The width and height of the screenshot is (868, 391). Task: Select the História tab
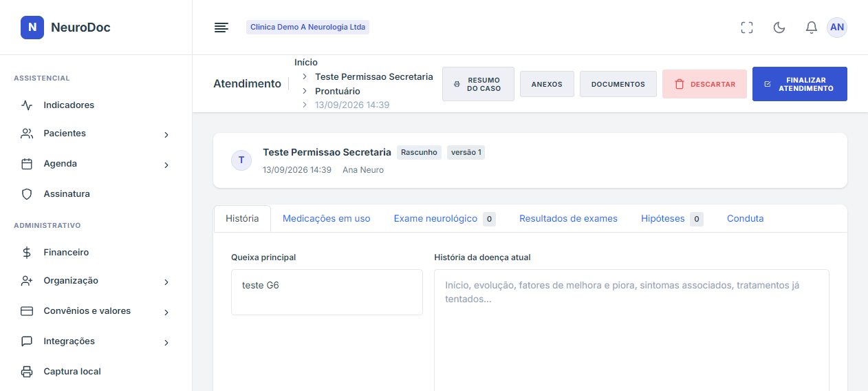(242, 218)
